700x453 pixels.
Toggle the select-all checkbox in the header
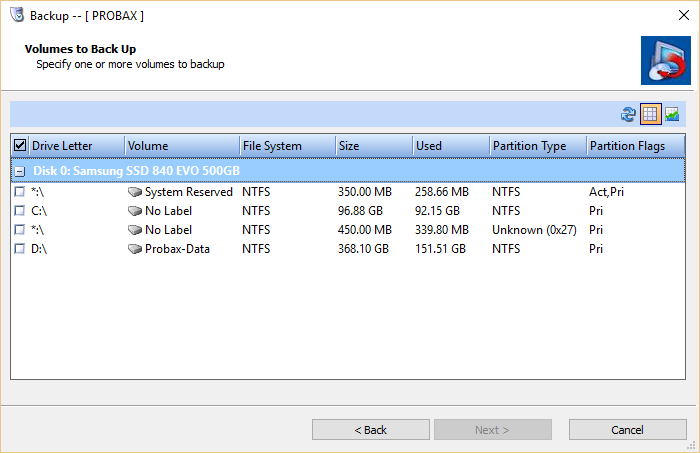click(20, 145)
